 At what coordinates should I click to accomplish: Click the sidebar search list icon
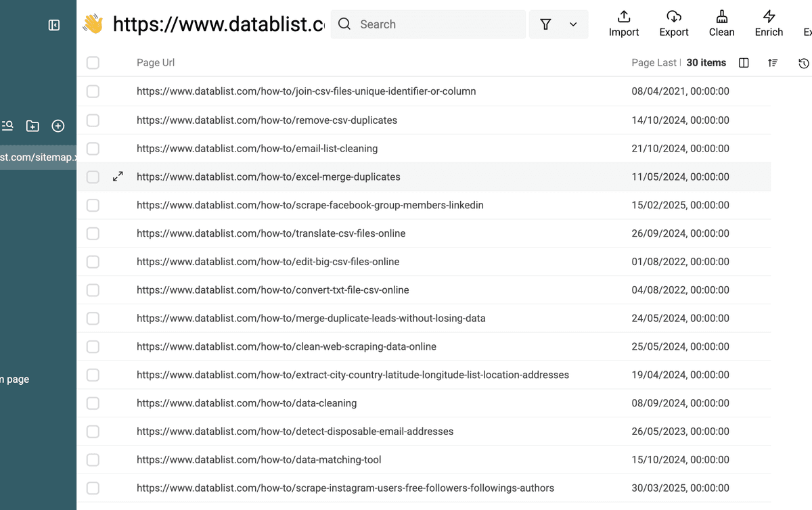(x=7, y=126)
